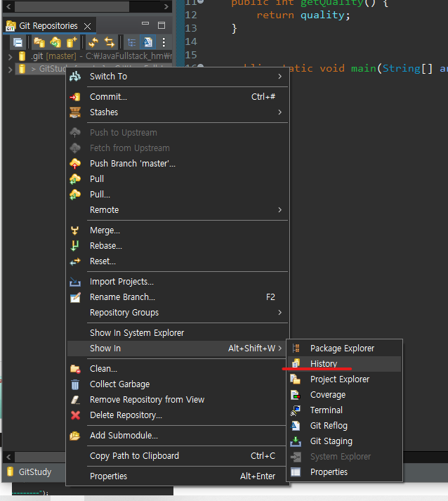Image resolution: width=448 pixels, height=501 pixels.
Task: Choose Rebase... from the menu
Action: [x=178, y=246]
